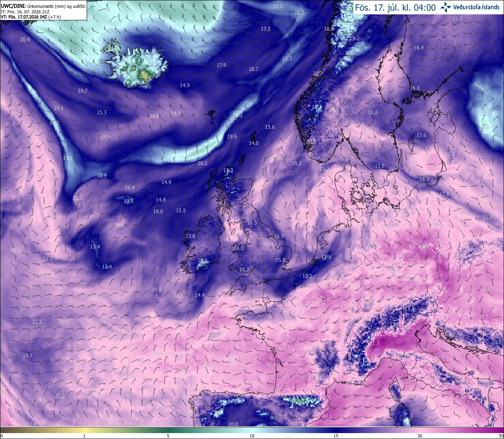The width and height of the screenshot is (504, 439).
Task: Click the UWC/DINI title in the info box
Action: pos(13,6)
